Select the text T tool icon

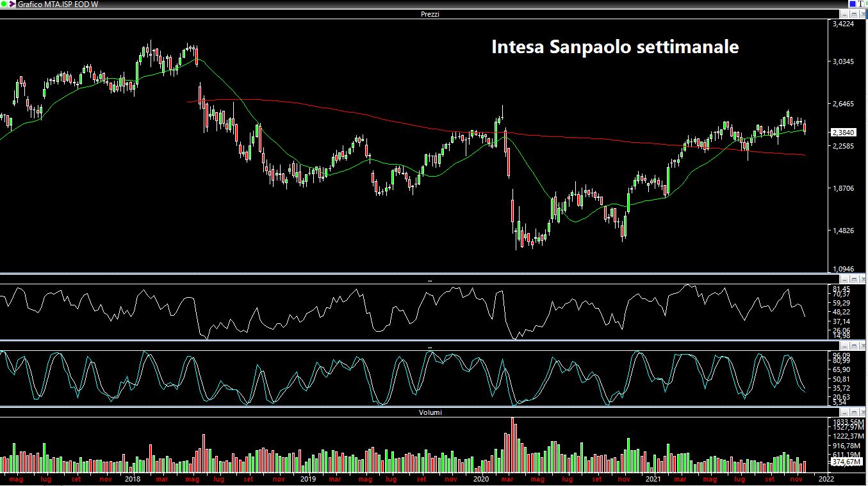click(x=862, y=4)
